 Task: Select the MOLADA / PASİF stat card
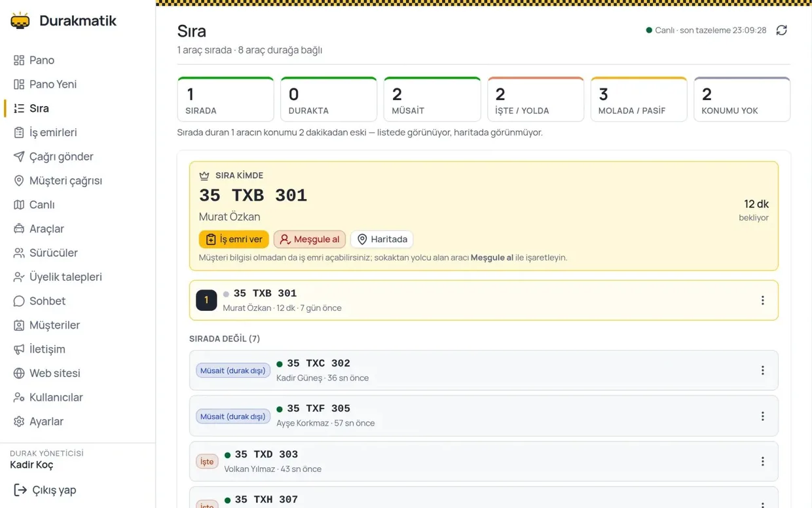point(638,100)
